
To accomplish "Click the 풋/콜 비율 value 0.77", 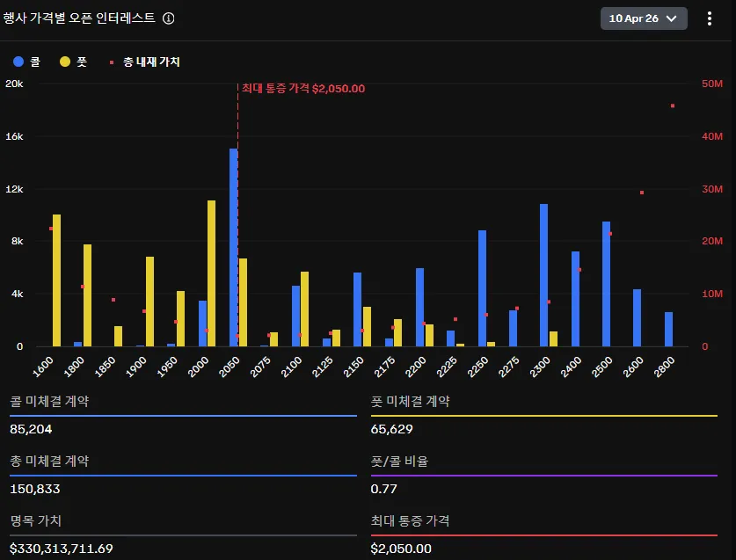I will [x=382, y=489].
